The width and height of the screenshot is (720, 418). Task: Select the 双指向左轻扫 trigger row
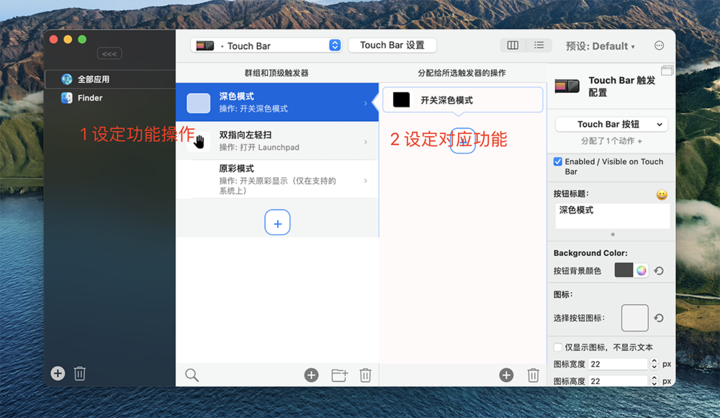[277, 141]
